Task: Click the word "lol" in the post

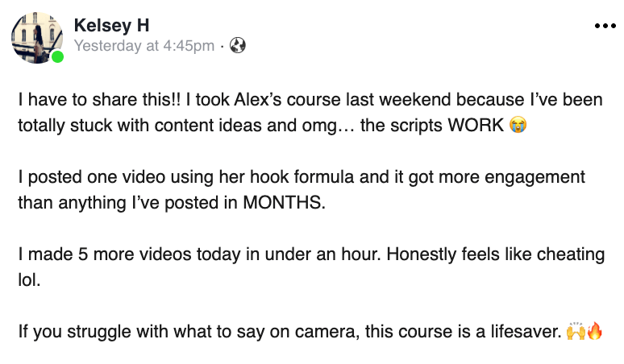Action: tap(27, 277)
